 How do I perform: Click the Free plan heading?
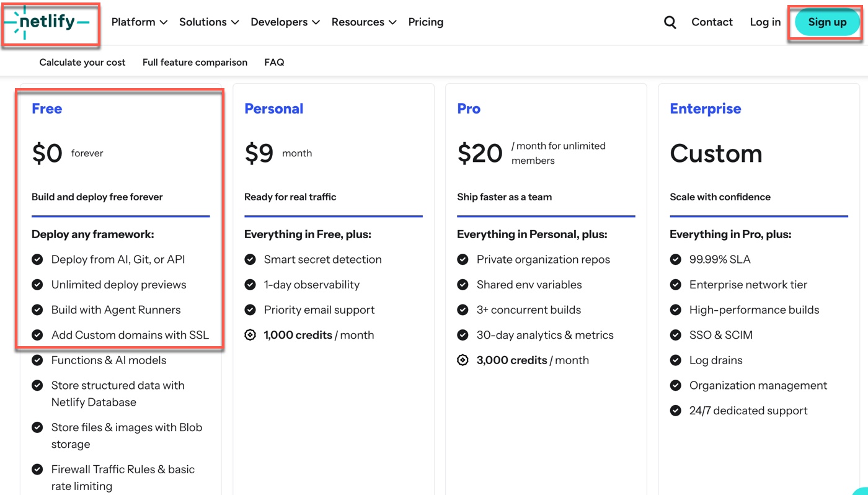click(47, 109)
